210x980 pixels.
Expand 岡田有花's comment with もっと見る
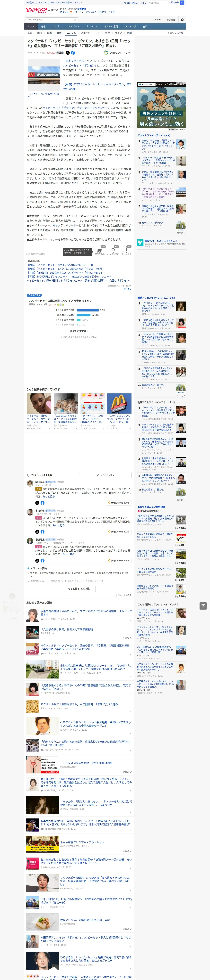49,497
